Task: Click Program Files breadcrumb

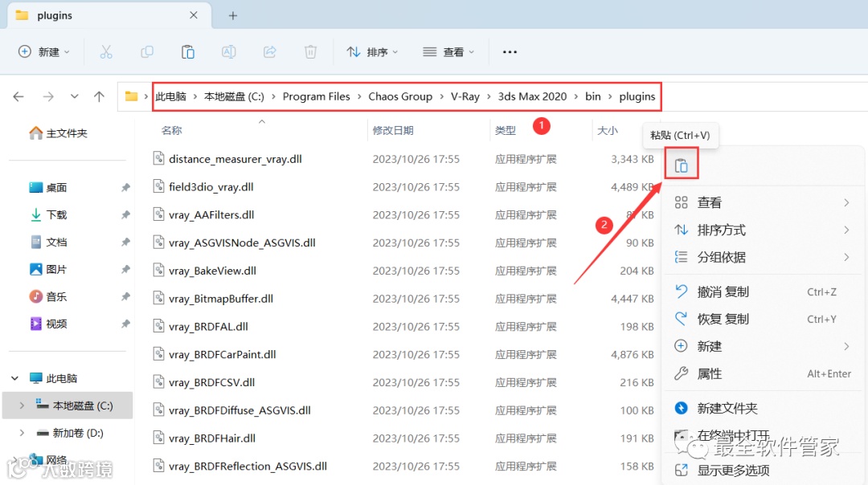Action: [316, 96]
